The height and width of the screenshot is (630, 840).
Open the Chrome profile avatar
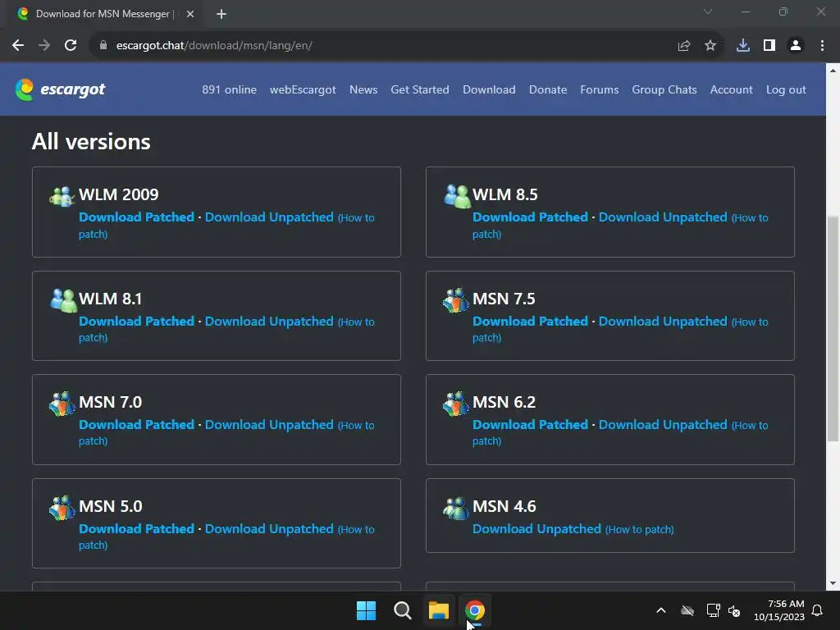(x=796, y=46)
